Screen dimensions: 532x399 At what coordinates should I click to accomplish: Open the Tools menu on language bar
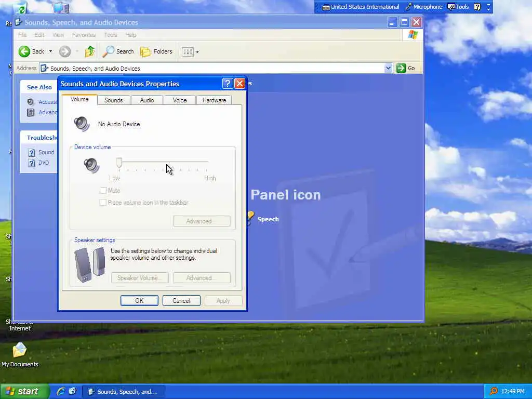tap(458, 7)
